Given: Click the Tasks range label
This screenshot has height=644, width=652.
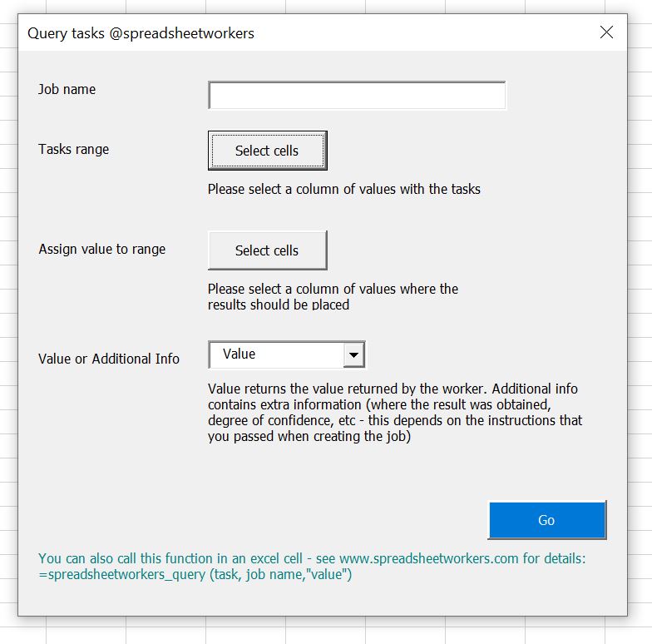Looking at the screenshot, I should [x=73, y=150].
